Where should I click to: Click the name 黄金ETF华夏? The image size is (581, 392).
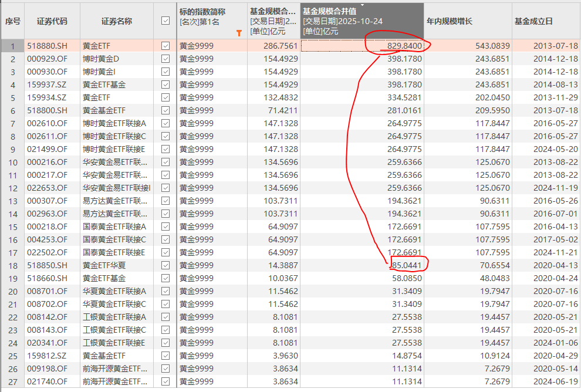click(x=104, y=265)
